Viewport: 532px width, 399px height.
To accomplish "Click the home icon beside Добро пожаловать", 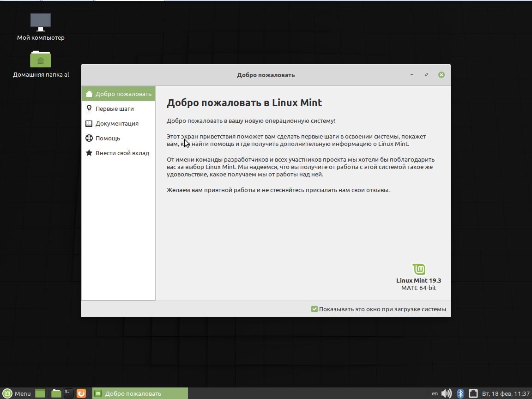I will pyautogui.click(x=89, y=94).
